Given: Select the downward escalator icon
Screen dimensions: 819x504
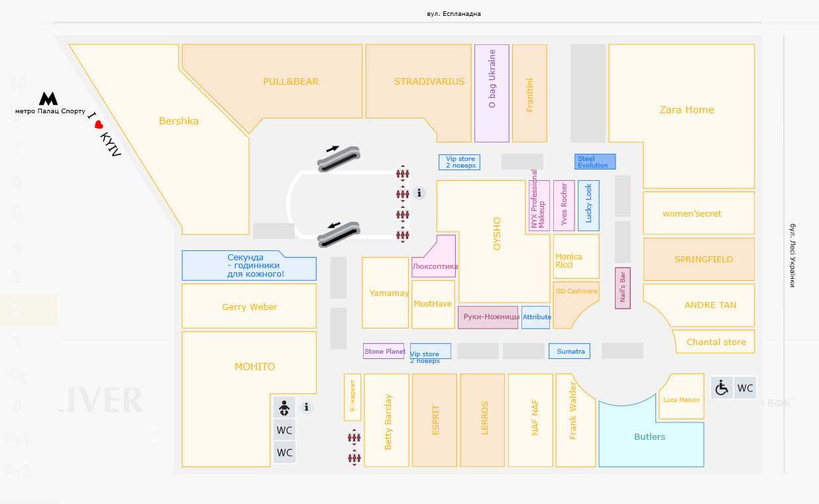Looking at the screenshot, I should [x=339, y=234].
